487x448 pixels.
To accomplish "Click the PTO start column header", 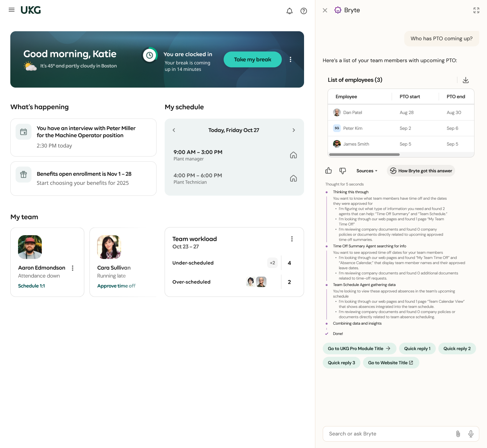I will coord(410,97).
